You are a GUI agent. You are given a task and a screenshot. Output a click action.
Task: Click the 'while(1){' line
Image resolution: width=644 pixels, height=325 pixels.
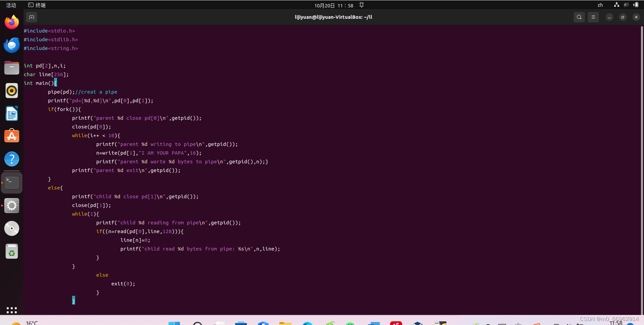[x=86, y=214]
